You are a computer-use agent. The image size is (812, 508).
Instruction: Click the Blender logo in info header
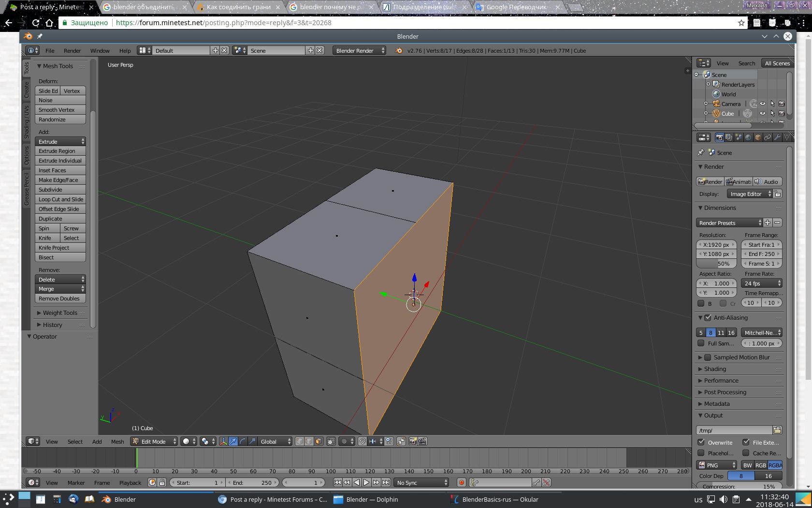399,50
